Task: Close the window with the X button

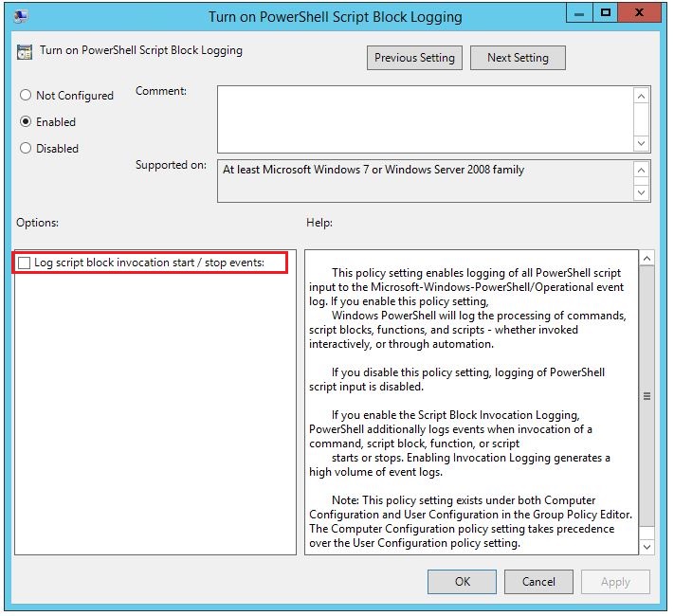Action: pos(639,13)
